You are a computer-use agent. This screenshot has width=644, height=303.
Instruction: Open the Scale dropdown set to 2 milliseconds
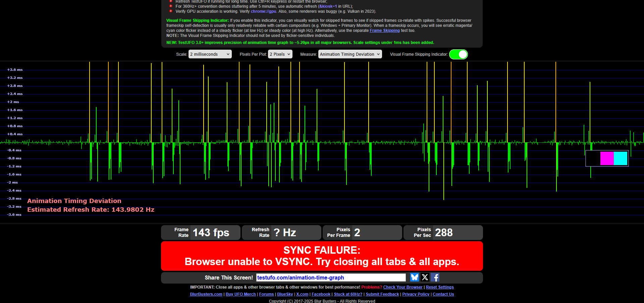(210, 54)
